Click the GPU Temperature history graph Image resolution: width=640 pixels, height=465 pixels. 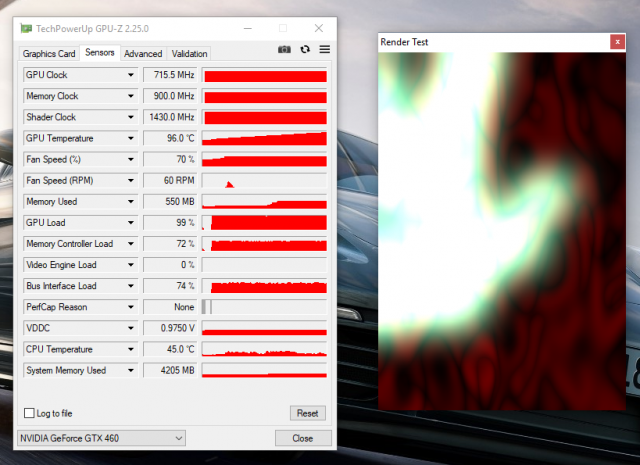point(264,138)
